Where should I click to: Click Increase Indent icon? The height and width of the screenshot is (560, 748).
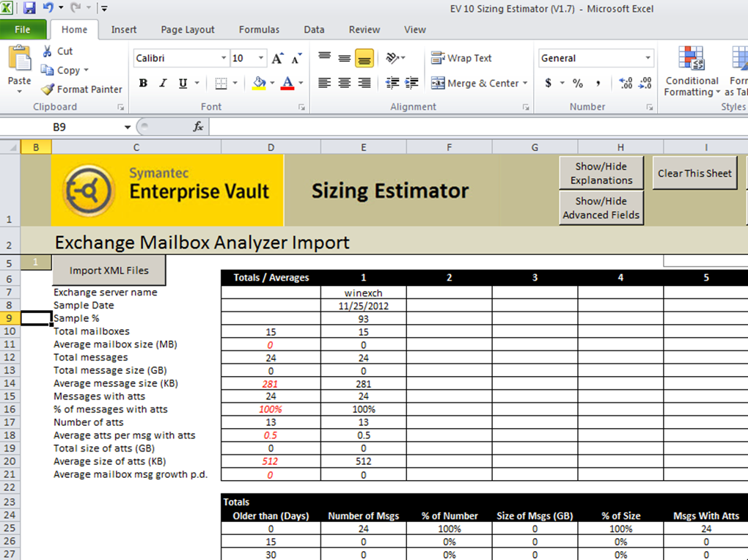click(411, 83)
